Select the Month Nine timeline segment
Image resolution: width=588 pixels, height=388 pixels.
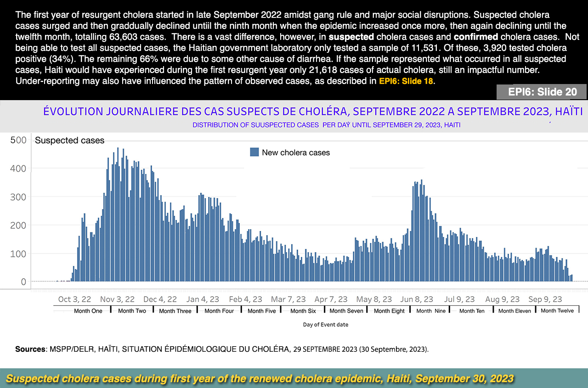pyautogui.click(x=430, y=311)
